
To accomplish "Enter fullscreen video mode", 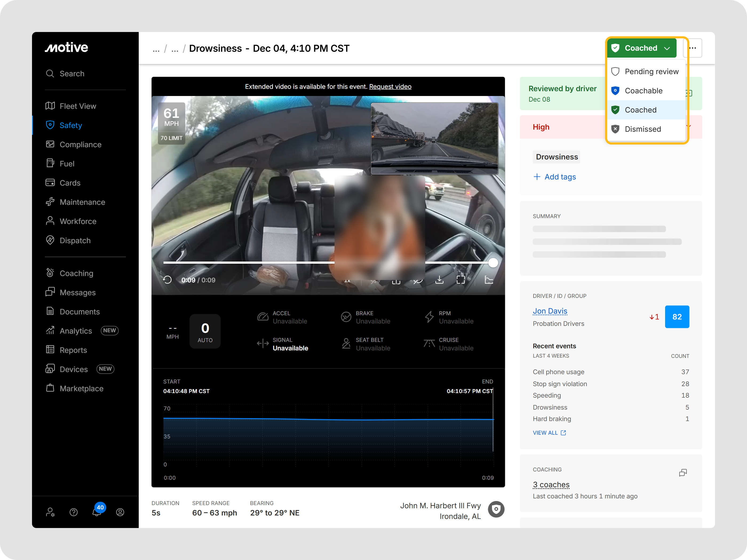I will click(461, 280).
